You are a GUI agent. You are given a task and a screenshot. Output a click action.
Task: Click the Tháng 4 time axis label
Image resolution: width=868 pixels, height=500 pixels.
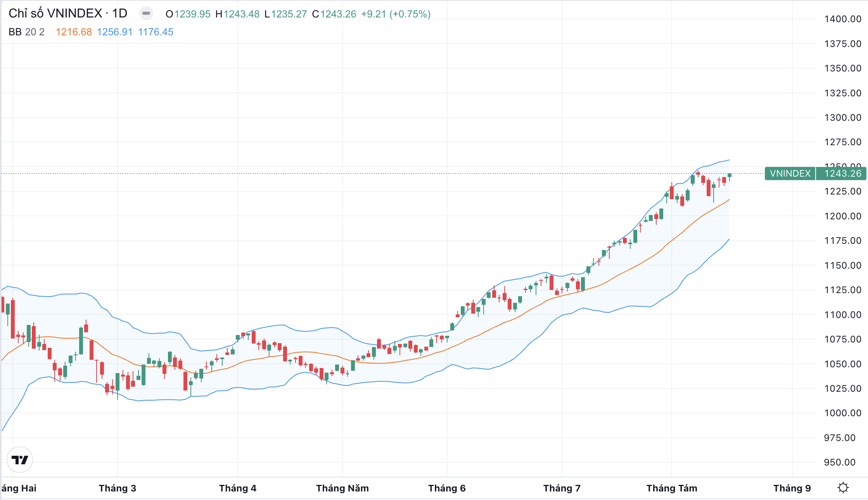(238, 488)
